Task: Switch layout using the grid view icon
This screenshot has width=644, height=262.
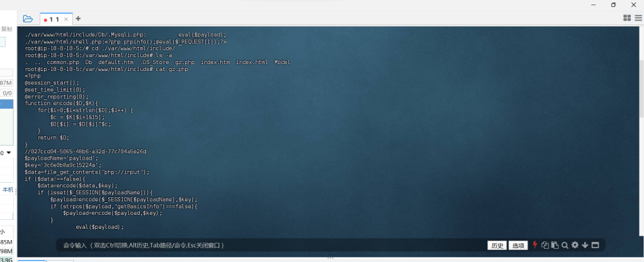Action: (x=626, y=19)
